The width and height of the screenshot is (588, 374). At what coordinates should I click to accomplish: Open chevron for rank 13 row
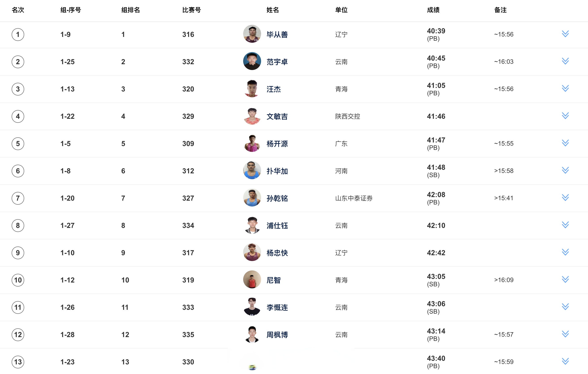coord(565,361)
